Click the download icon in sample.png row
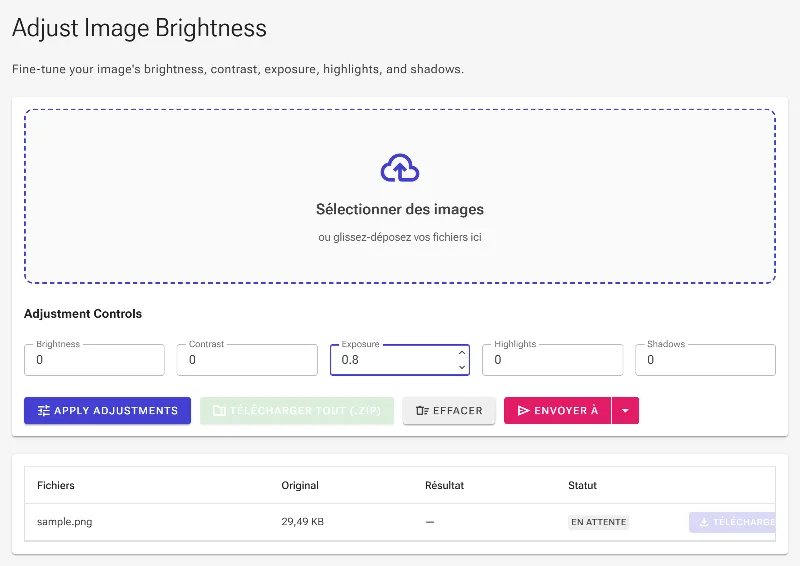This screenshot has width=800, height=566. tap(704, 522)
